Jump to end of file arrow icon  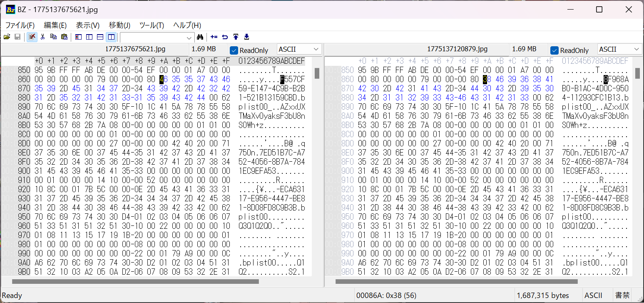[246, 37]
